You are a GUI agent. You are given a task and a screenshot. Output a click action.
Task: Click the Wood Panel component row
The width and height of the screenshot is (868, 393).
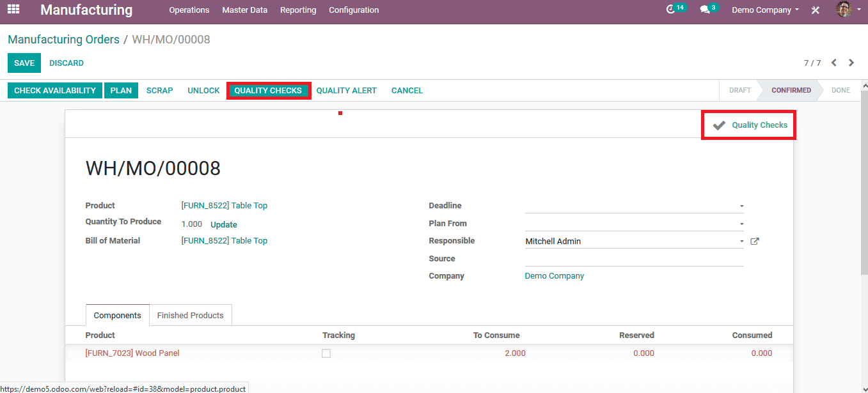[429, 353]
